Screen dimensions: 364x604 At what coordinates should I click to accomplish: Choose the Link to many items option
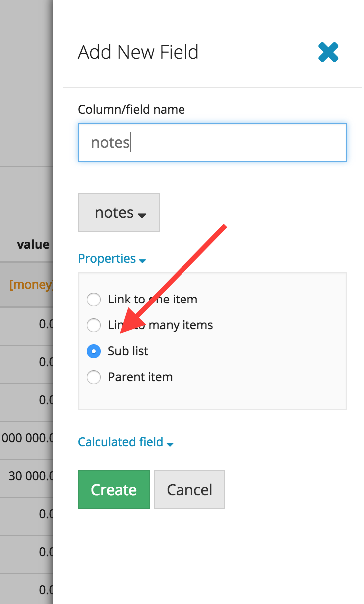[x=94, y=325]
